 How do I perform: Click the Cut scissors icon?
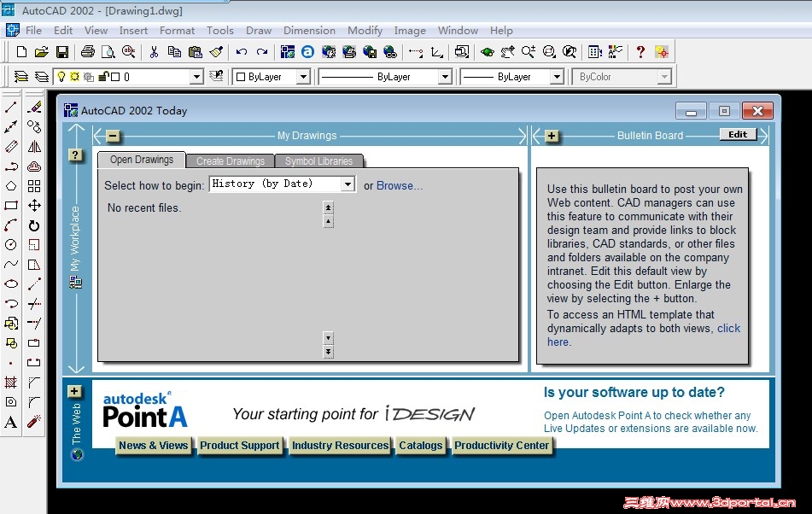pyautogui.click(x=154, y=52)
